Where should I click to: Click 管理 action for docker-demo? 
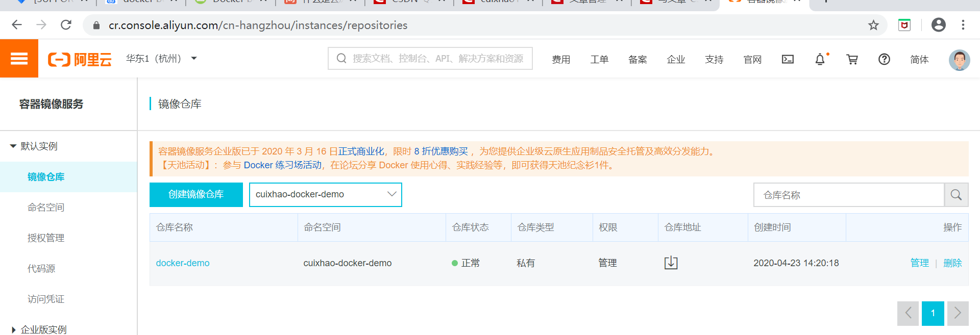point(920,263)
